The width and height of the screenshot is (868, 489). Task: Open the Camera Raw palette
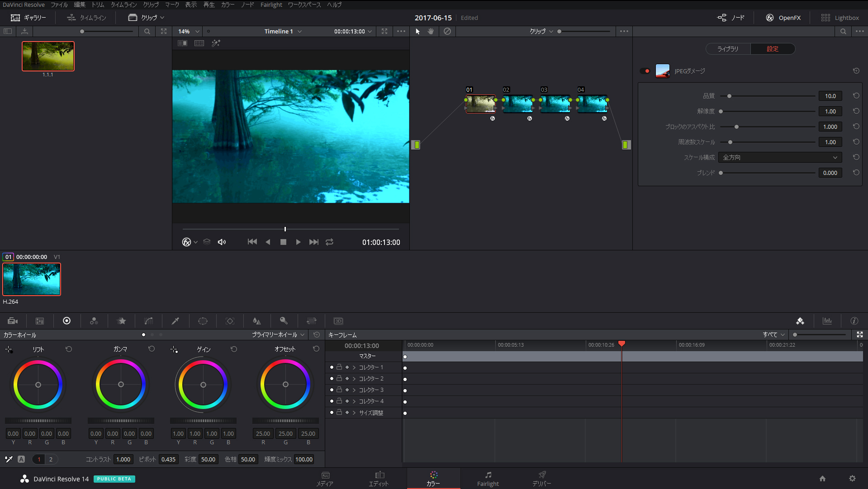[x=13, y=321]
